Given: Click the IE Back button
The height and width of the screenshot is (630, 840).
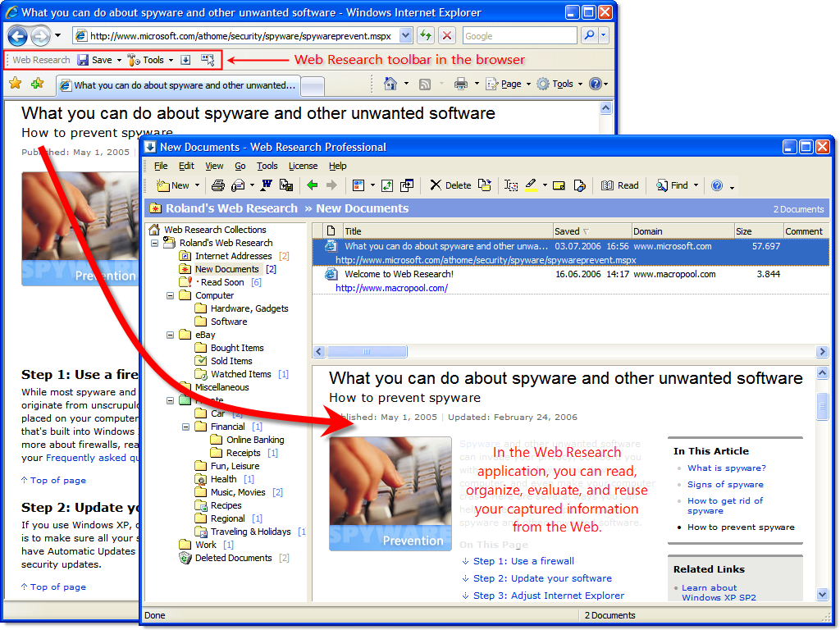Looking at the screenshot, I should click(17, 36).
